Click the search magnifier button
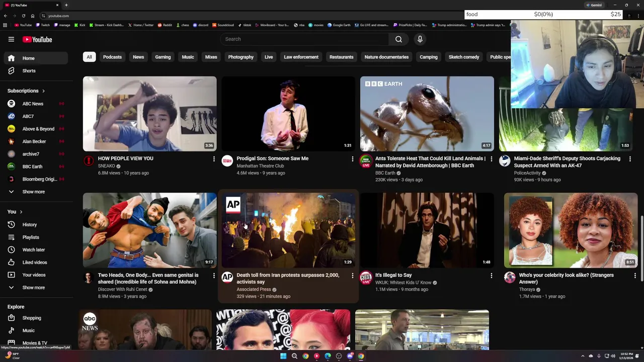Viewport: 644px width, 362px height. [398, 39]
